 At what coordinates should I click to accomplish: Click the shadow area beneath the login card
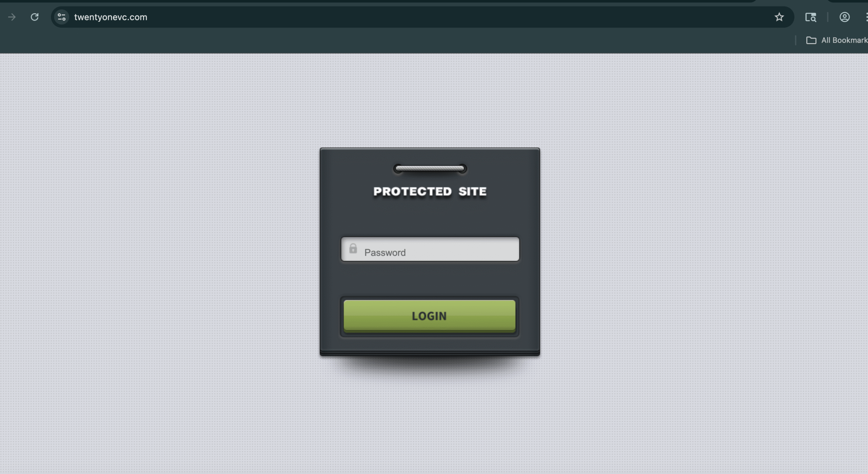click(430, 368)
